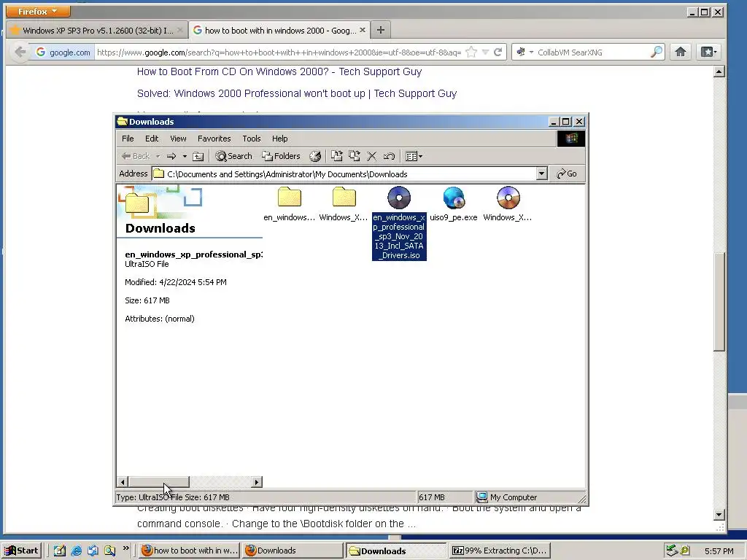Viewport: 747px width, 560px height.
Task: Click left arrow of explorer horizontal scrollbar
Action: pyautogui.click(x=123, y=482)
